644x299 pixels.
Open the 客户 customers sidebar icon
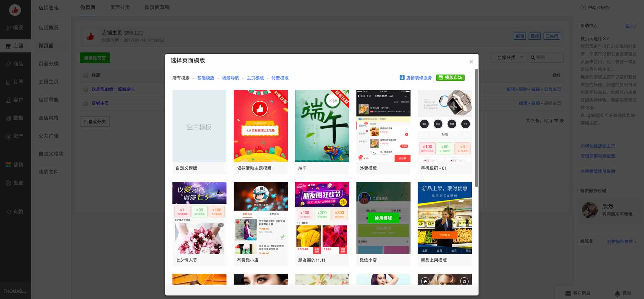(8, 100)
